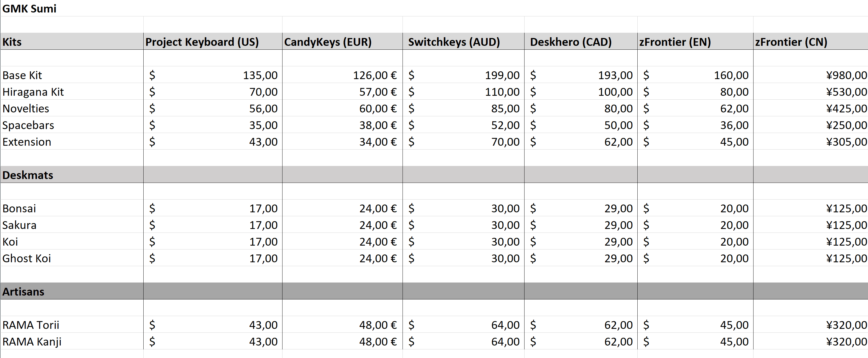Select zFrontier (EN) header cell
Screen dimensions: 868x358
tap(674, 42)
